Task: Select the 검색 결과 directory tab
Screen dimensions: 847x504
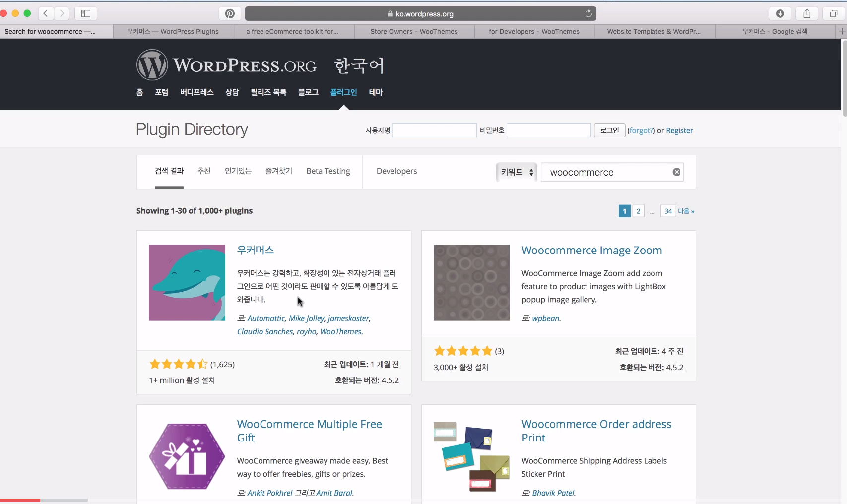Action: 169,171
